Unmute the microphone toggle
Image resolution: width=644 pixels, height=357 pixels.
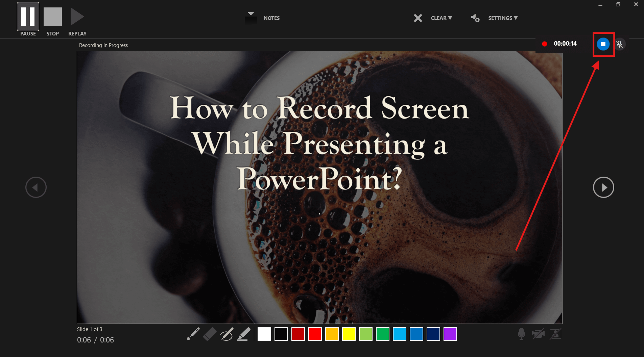coord(620,44)
